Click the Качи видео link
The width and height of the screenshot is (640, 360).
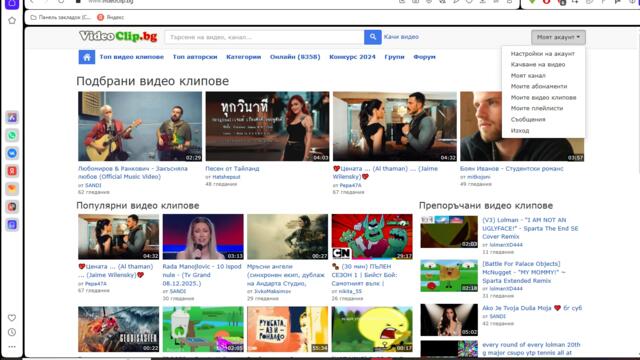pyautogui.click(x=401, y=37)
